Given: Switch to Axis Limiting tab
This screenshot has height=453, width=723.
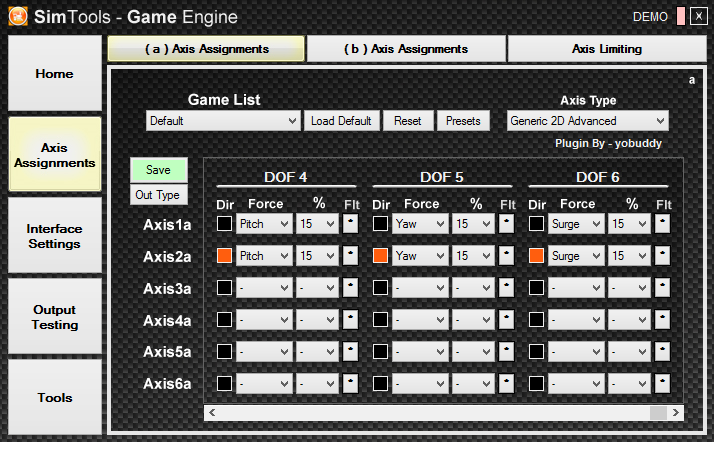Looking at the screenshot, I should (607, 49).
